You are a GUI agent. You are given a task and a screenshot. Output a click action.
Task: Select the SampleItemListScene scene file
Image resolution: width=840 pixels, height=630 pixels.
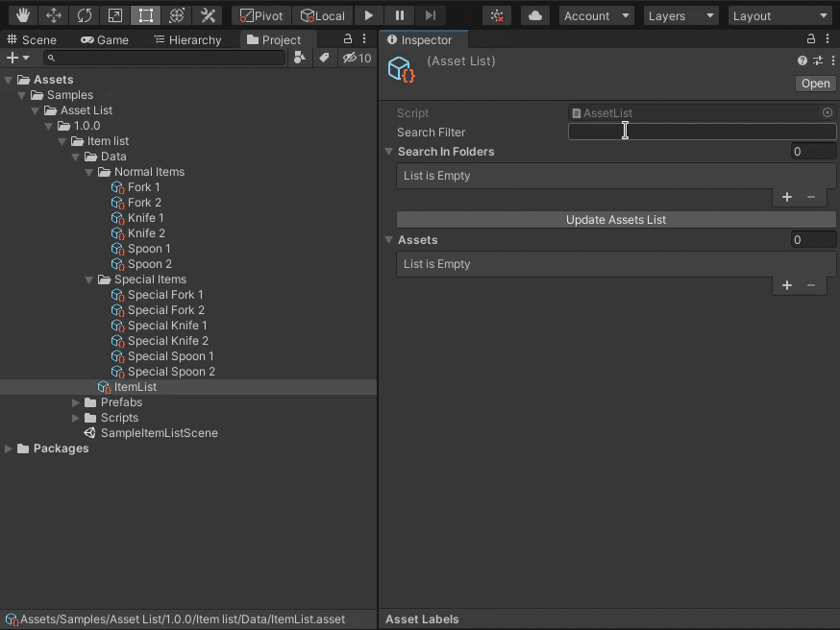click(151, 433)
